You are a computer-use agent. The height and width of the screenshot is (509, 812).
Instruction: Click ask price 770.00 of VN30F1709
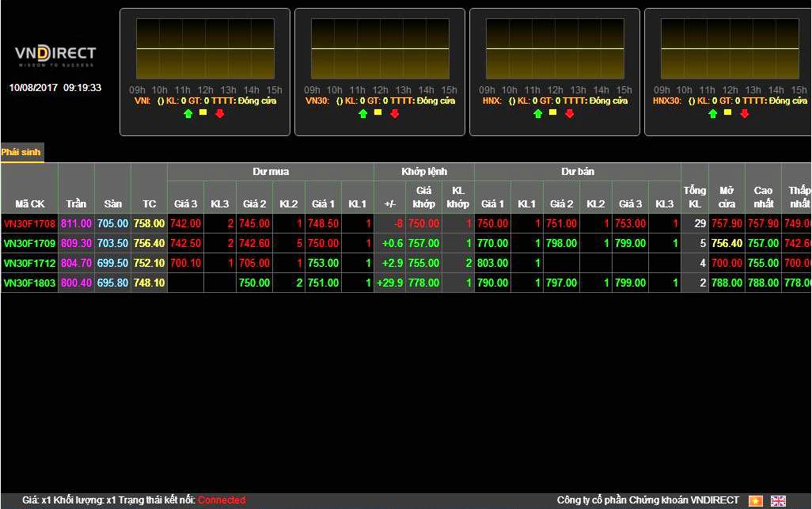point(492,243)
